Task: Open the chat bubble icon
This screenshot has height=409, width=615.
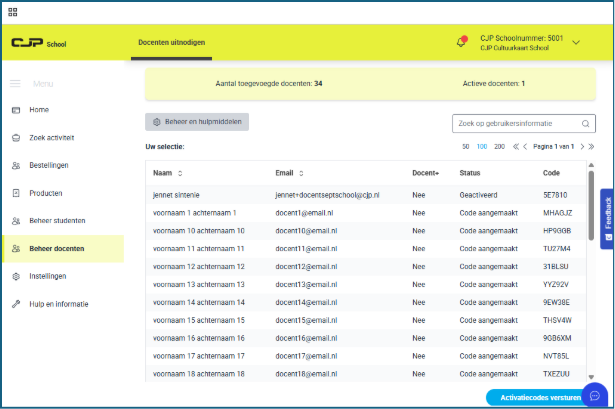Action: [x=595, y=396]
